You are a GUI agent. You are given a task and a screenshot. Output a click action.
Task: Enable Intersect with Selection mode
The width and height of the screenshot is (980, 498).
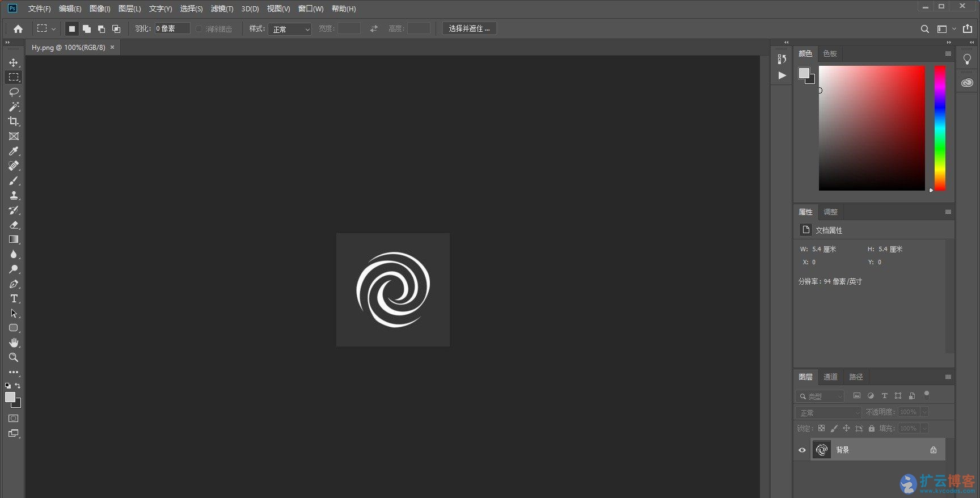(x=116, y=28)
